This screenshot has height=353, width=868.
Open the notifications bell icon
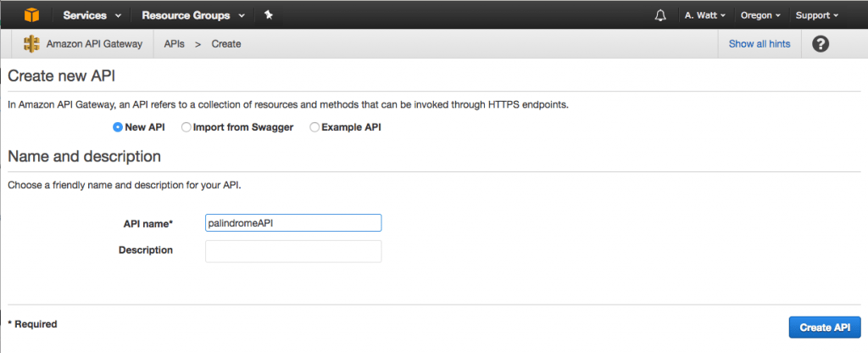pos(660,15)
